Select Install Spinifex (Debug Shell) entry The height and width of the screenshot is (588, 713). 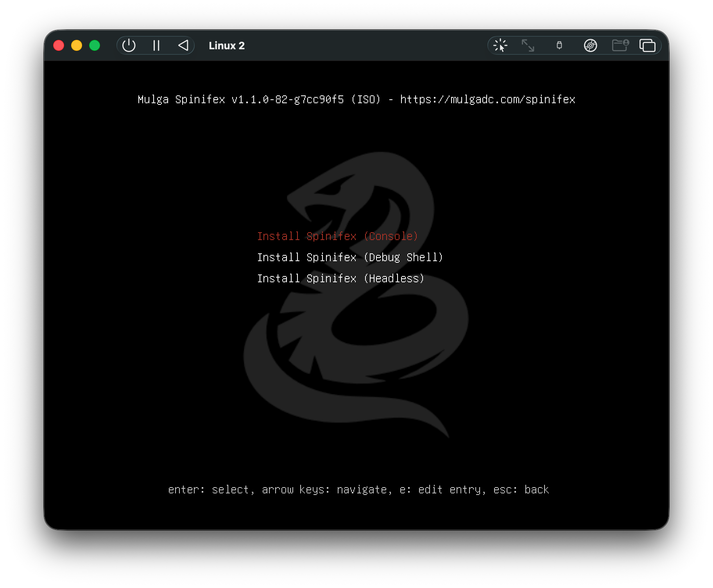pos(350,257)
